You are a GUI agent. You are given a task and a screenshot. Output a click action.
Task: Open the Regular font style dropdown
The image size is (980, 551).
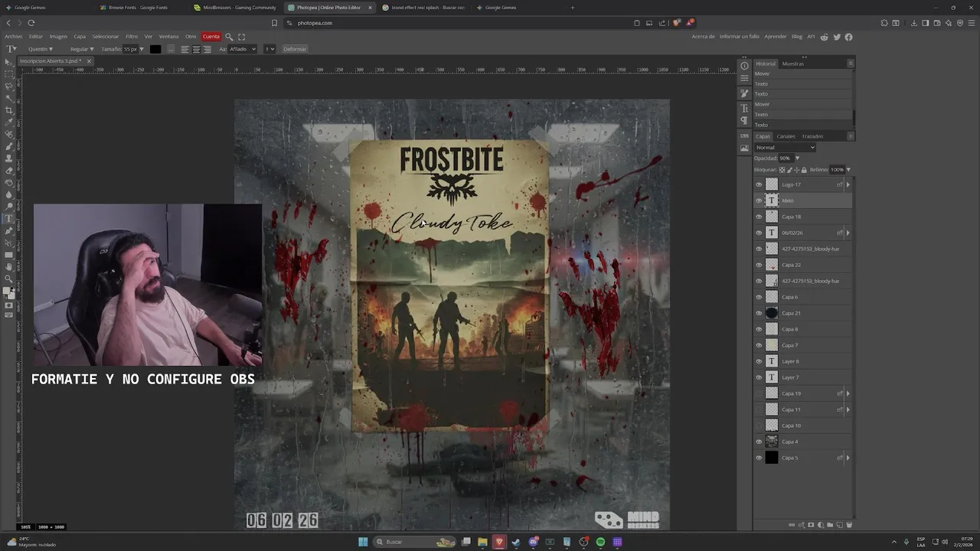pos(82,49)
